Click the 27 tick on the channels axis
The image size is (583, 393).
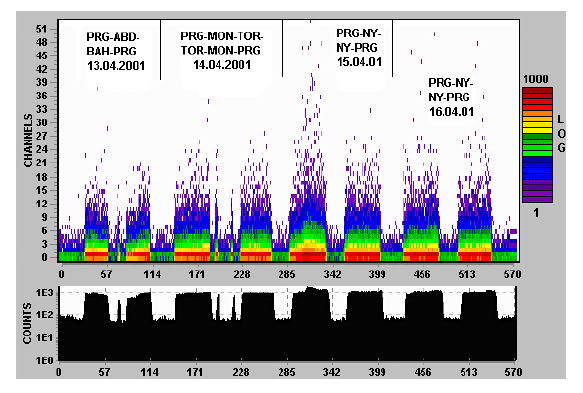click(42, 136)
